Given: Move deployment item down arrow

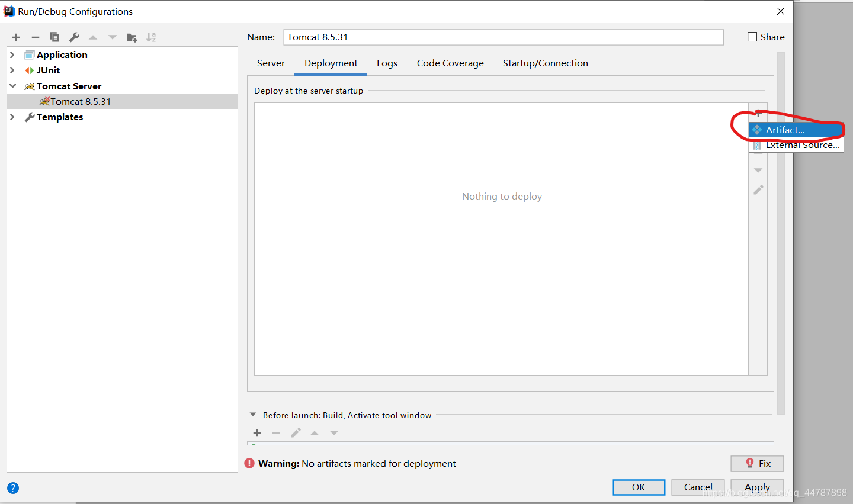Looking at the screenshot, I should (x=758, y=171).
